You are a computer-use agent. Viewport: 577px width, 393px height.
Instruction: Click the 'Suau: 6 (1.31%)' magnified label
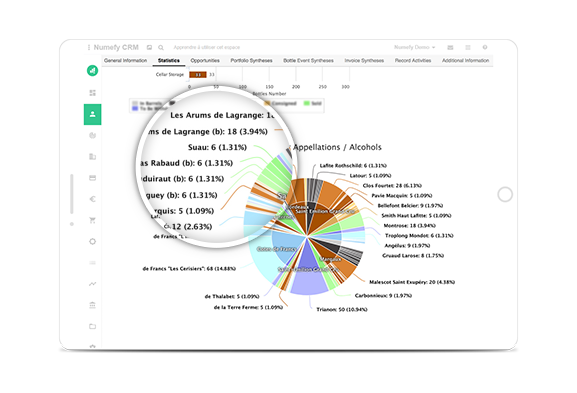(217, 147)
